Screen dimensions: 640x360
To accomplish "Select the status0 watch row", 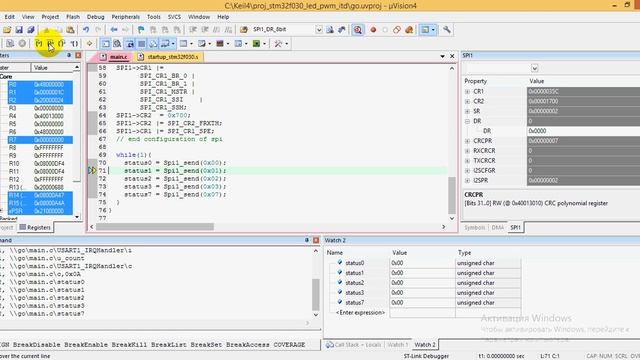I will 424,263.
